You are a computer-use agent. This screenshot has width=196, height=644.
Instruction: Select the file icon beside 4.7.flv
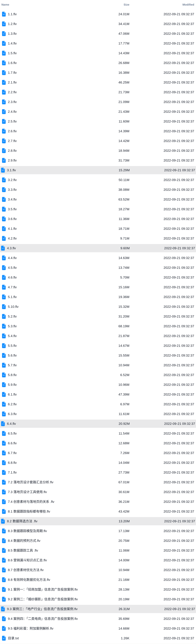click(4, 287)
